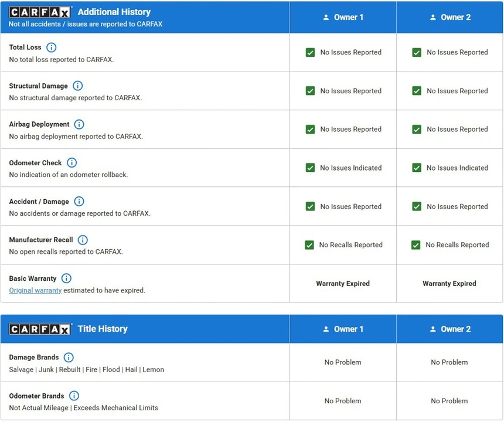Image resolution: width=504 pixels, height=422 pixels.
Task: Click 'No Issues Indicated' text for Owner 2
Action: (457, 168)
